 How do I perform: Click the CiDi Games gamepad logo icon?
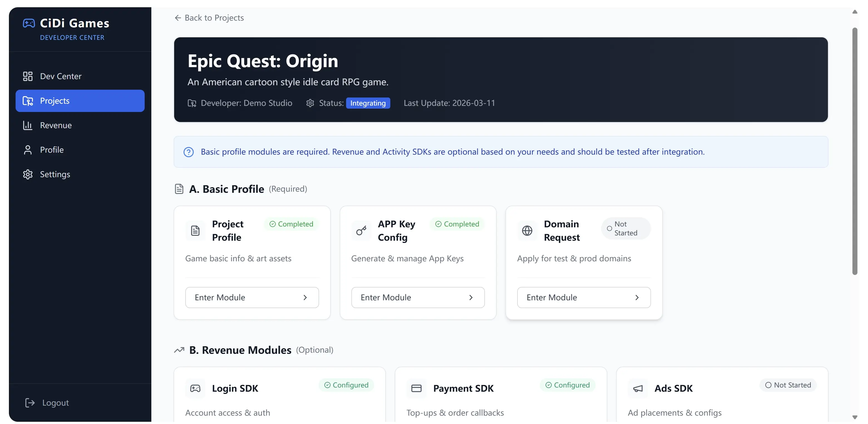[x=29, y=23]
